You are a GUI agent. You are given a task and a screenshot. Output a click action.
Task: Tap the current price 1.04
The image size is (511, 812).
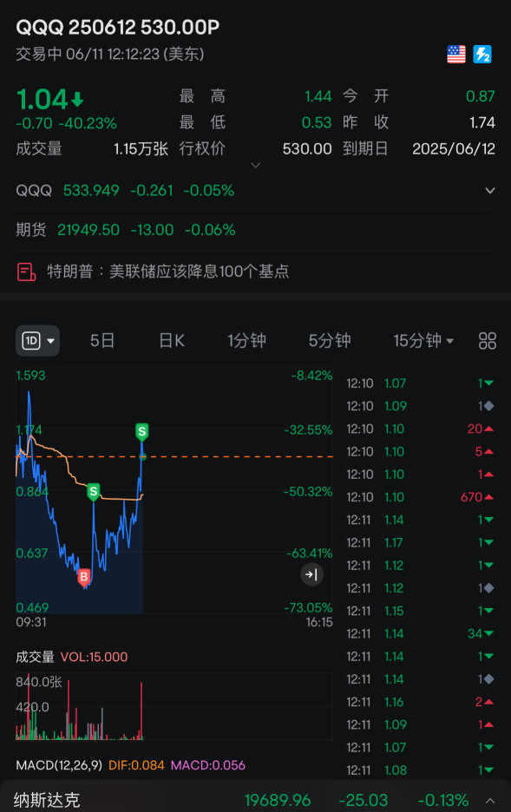point(43,100)
